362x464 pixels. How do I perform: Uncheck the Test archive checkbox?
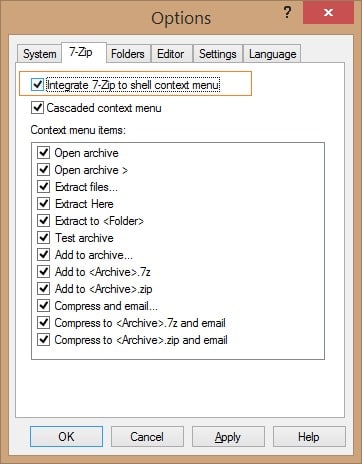pos(43,237)
